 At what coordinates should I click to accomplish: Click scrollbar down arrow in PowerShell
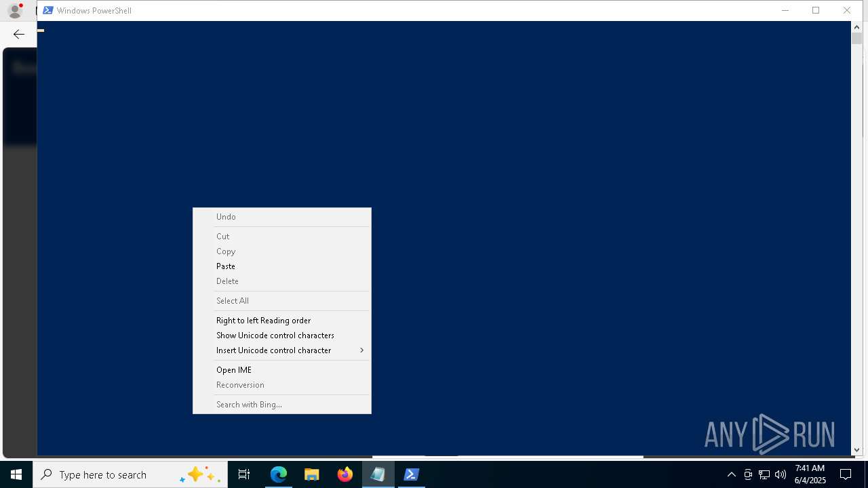click(856, 449)
